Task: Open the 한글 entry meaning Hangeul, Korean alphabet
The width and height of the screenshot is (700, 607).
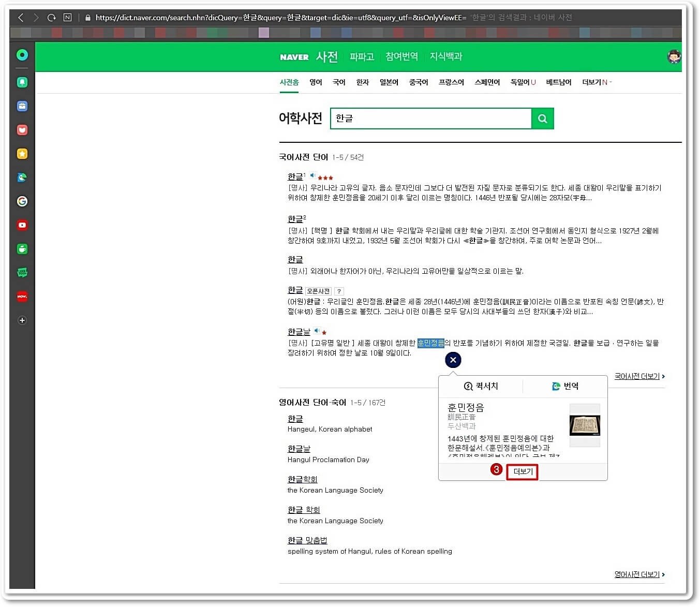Action: coord(295,419)
